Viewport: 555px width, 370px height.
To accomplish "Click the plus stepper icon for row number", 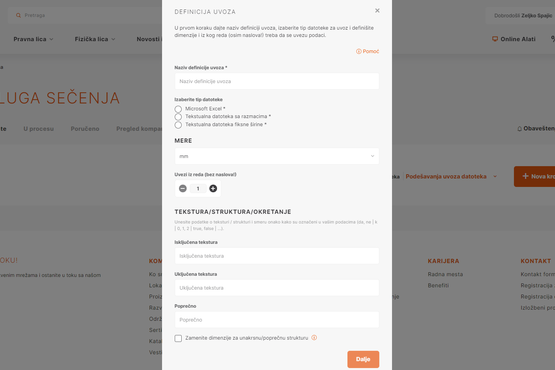I will [213, 188].
